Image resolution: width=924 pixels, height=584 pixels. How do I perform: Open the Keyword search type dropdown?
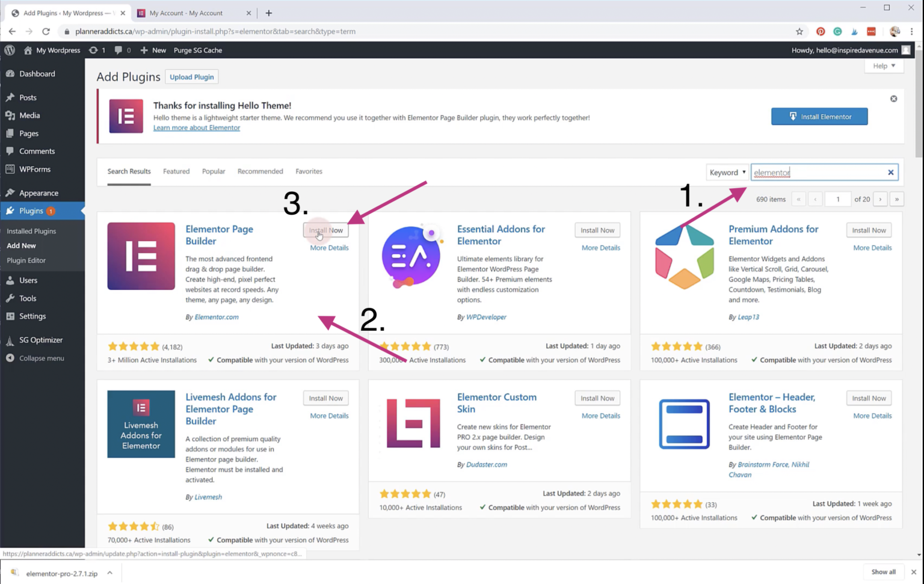click(727, 173)
